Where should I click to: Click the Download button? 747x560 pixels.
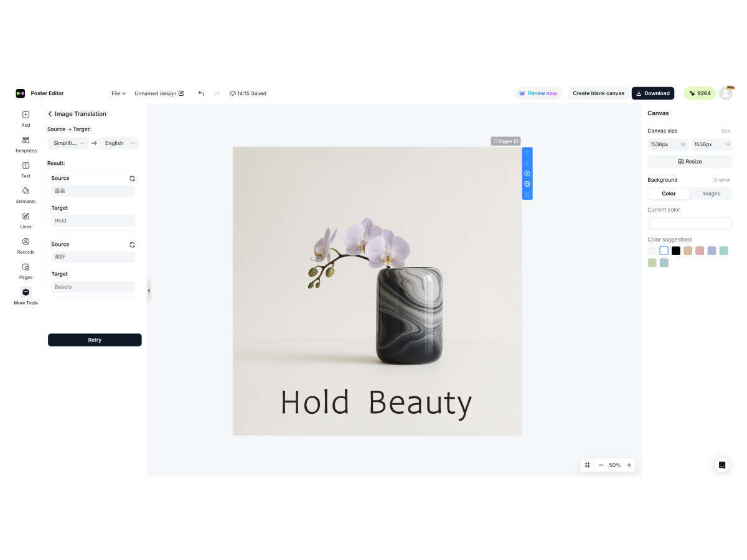coord(653,93)
